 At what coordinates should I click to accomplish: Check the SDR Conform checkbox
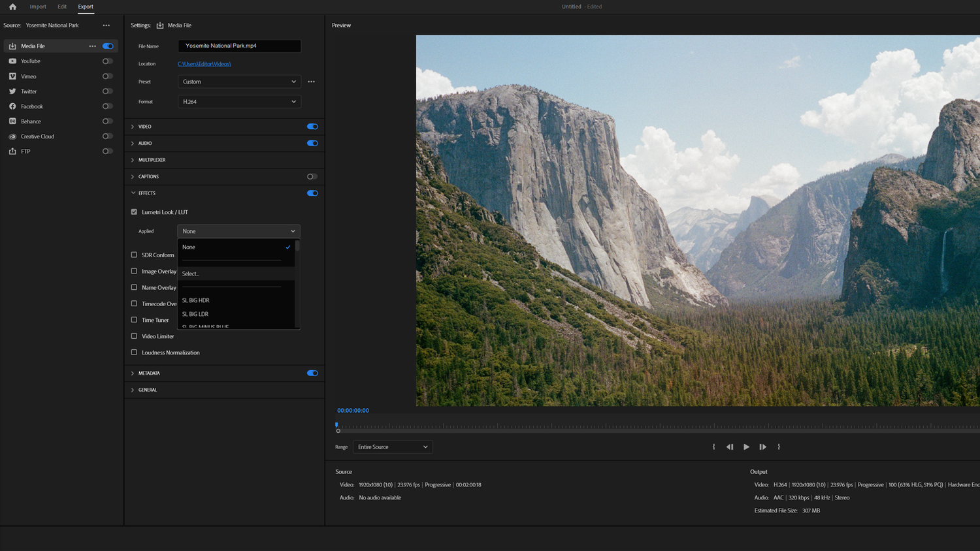click(x=134, y=255)
